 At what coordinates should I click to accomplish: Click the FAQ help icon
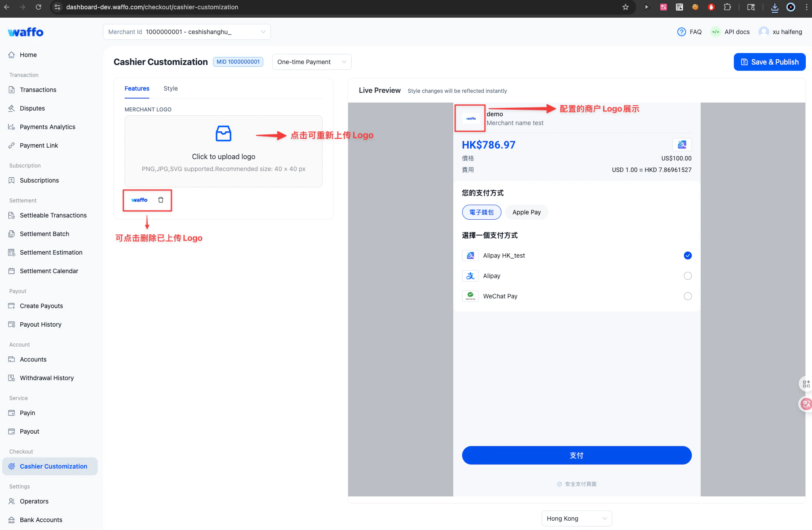[682, 32]
